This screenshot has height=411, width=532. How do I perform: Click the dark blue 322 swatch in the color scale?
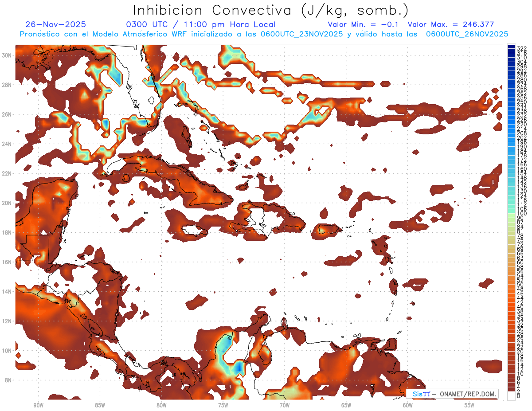click(x=511, y=47)
